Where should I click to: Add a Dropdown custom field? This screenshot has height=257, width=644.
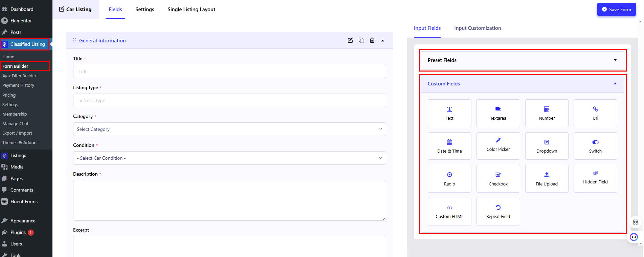pos(547,146)
